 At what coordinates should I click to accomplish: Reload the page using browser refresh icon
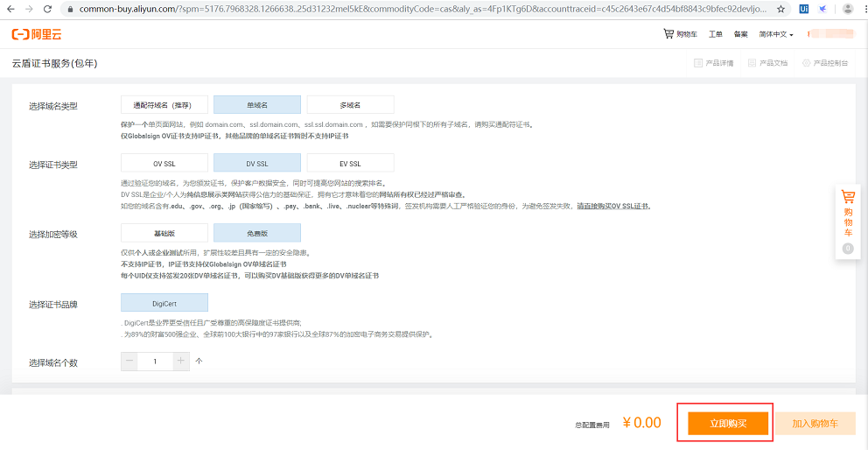click(x=49, y=9)
